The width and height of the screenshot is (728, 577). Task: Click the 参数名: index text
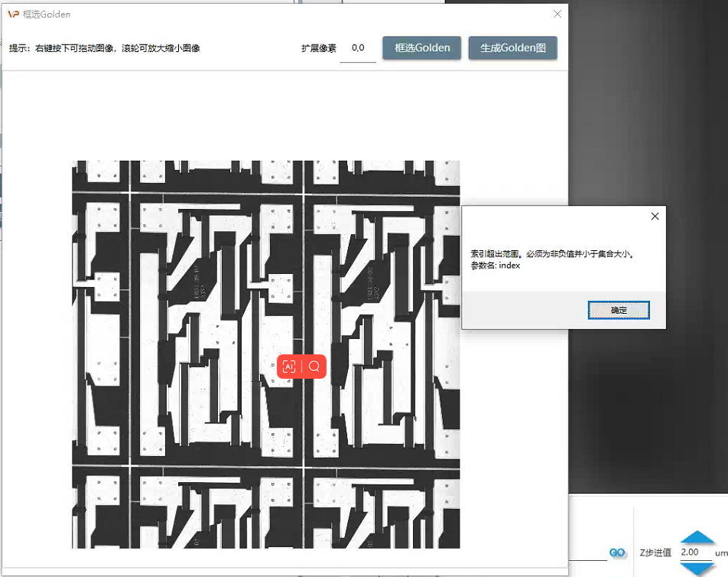point(496,266)
